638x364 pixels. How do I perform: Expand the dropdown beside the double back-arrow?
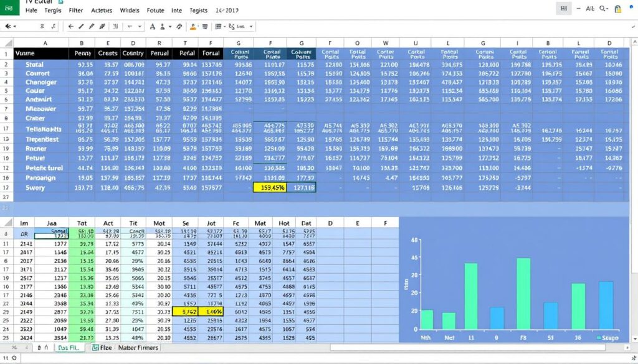tap(15, 27)
